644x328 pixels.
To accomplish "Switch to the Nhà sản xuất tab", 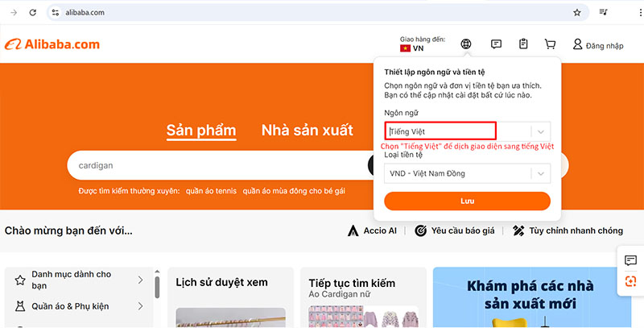I will (x=308, y=131).
